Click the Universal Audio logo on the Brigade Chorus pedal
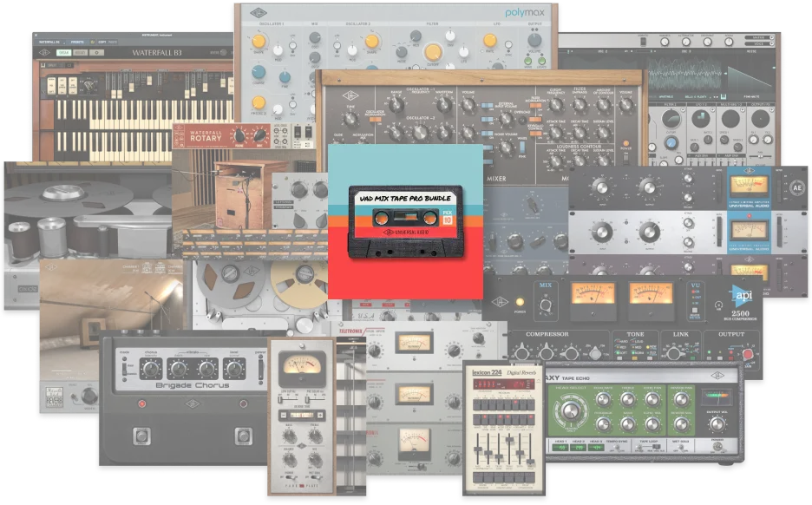The width and height of the screenshot is (812, 505). click(x=192, y=403)
